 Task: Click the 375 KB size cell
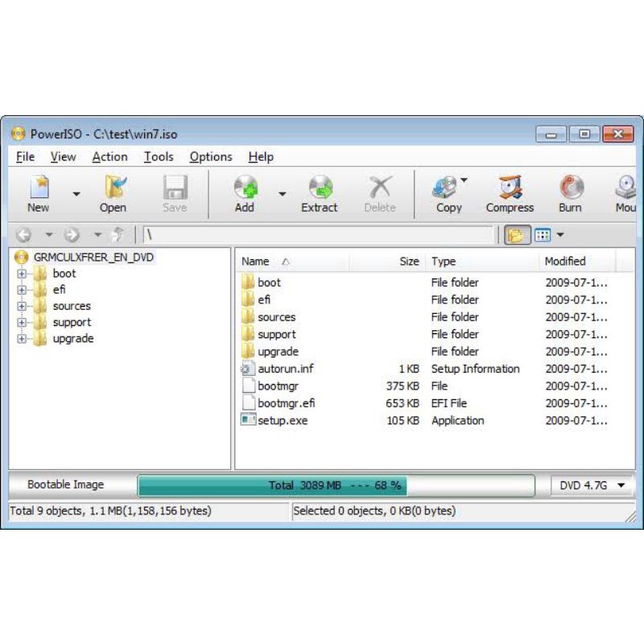(402, 386)
